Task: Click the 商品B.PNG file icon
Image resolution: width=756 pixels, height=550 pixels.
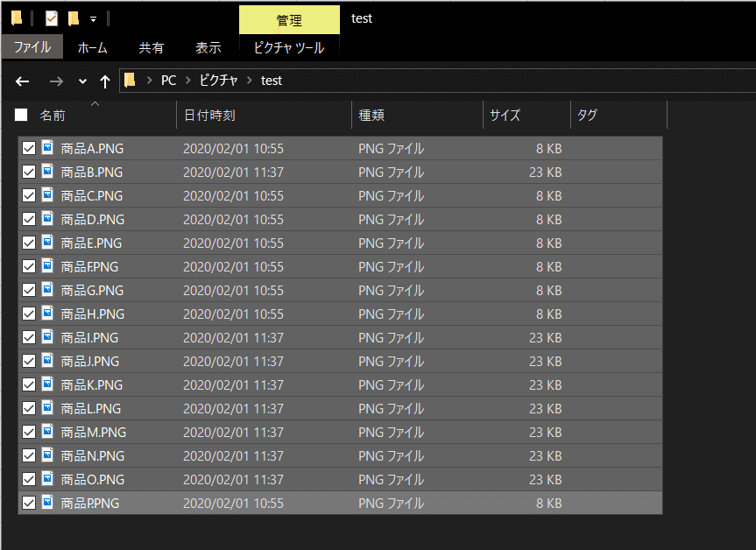Action: point(47,171)
